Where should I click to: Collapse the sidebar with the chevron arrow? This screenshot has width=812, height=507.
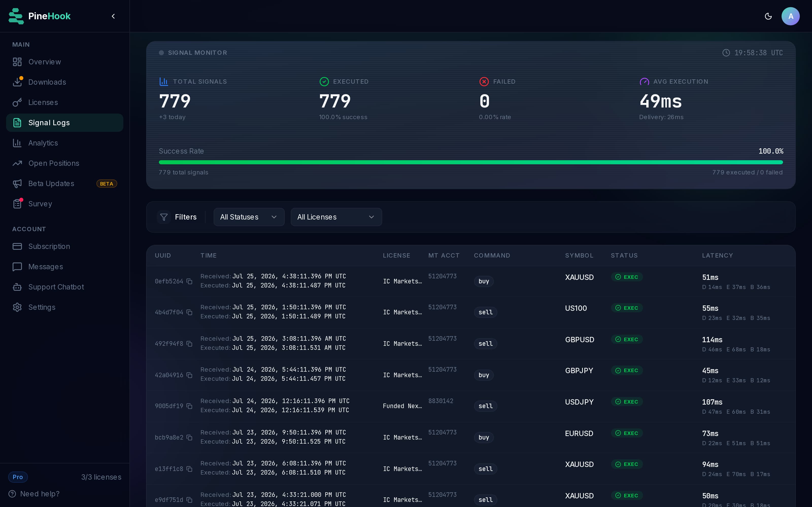(113, 16)
